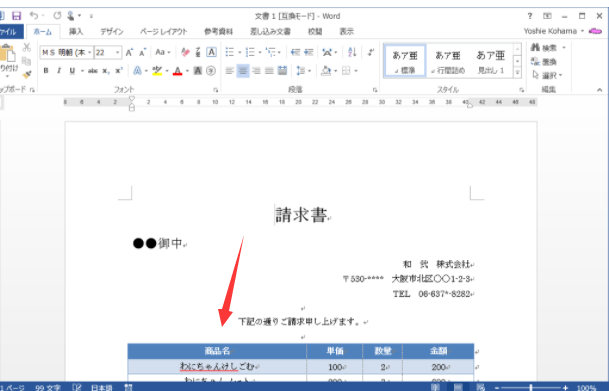Click the ribbon display options icon
The image size is (609, 391).
[x=547, y=16]
